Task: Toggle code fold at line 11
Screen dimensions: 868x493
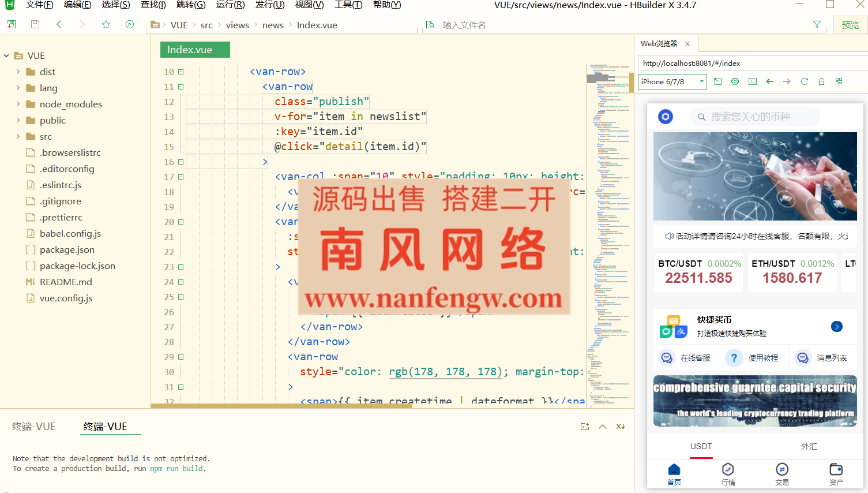Action: 181,87
